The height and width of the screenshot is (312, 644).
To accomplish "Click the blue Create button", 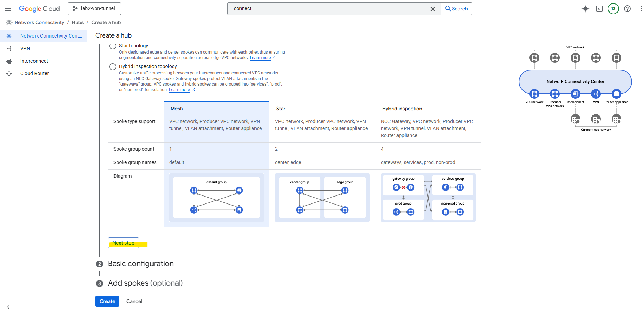I will point(107,301).
